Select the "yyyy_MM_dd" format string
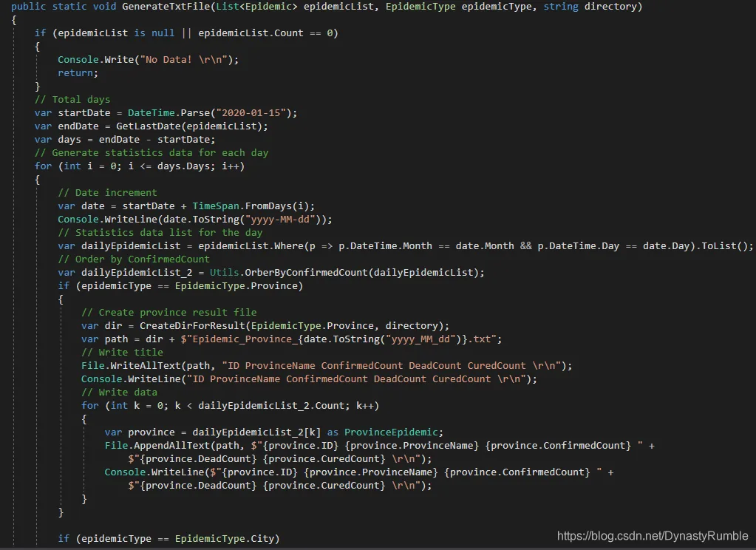 (x=420, y=339)
